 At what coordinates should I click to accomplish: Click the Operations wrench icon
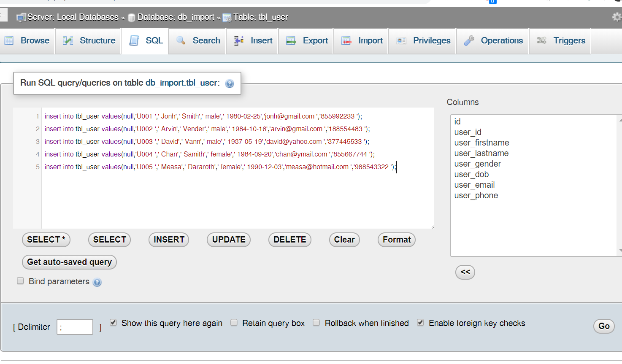click(x=469, y=40)
